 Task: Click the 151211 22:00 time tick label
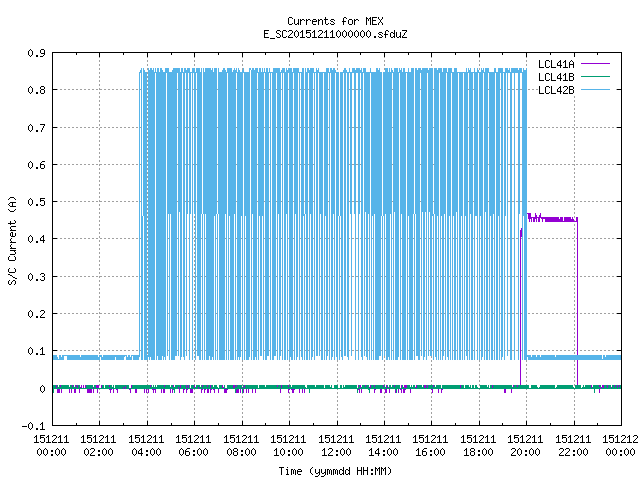pyautogui.click(x=573, y=445)
